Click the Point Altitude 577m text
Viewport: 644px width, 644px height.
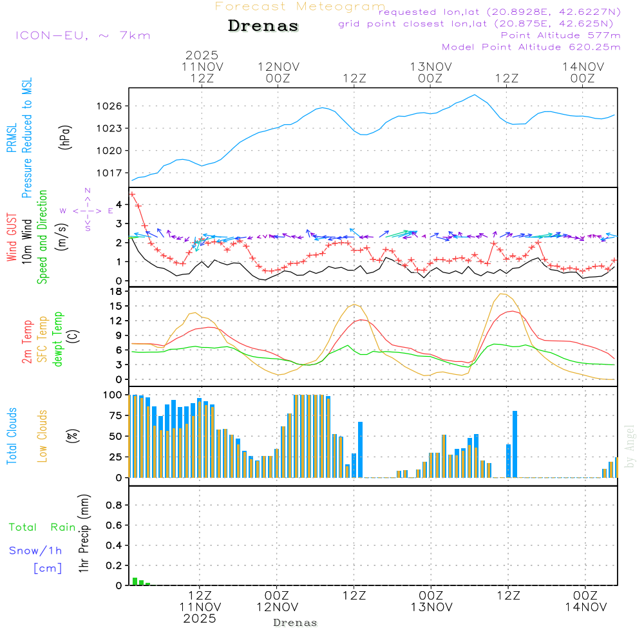(560, 35)
